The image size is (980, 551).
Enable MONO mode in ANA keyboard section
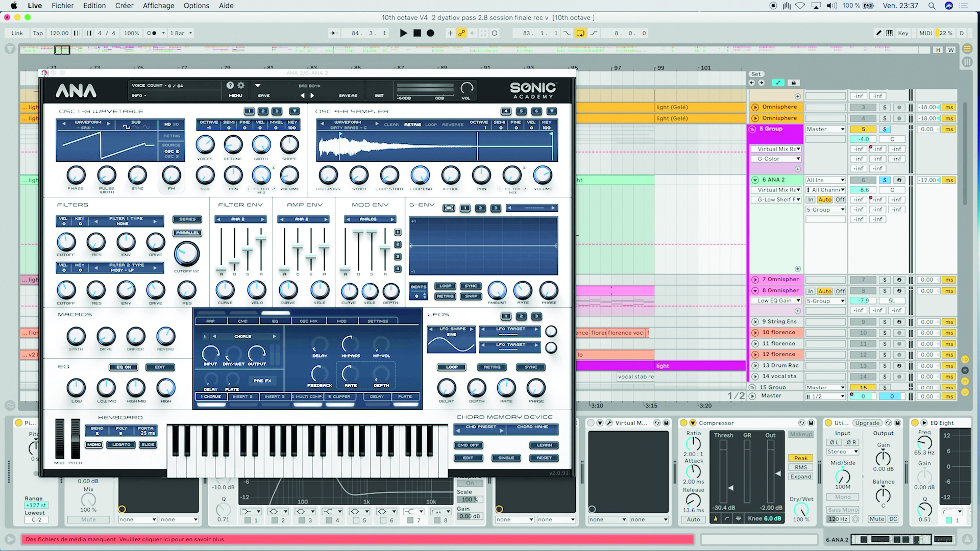94,444
